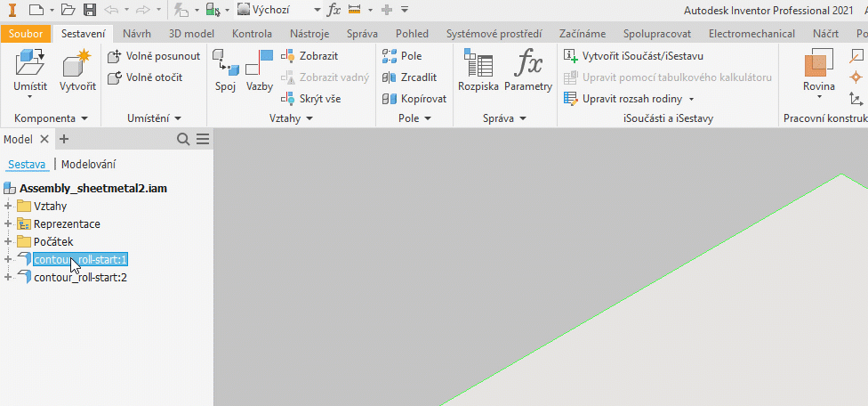This screenshot has height=406, width=868.
Task: Expand contour_roll-start:2 node
Action: pyautogui.click(x=8, y=277)
